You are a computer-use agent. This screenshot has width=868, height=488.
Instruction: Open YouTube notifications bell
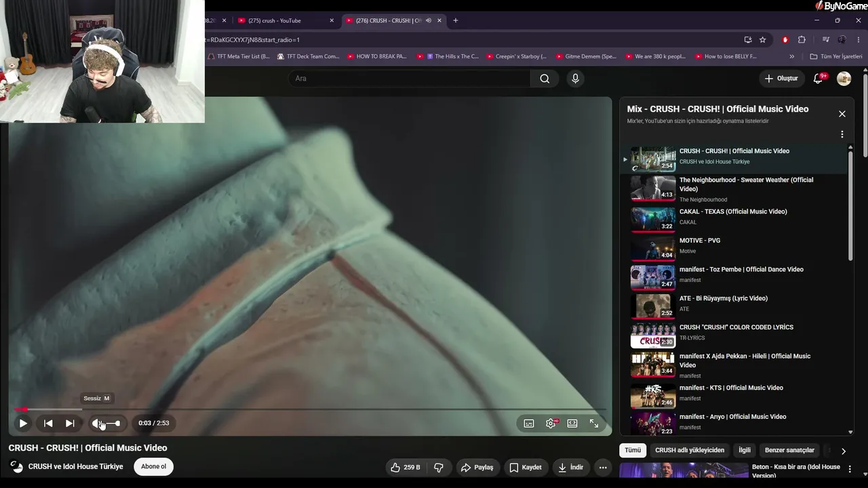[818, 79]
